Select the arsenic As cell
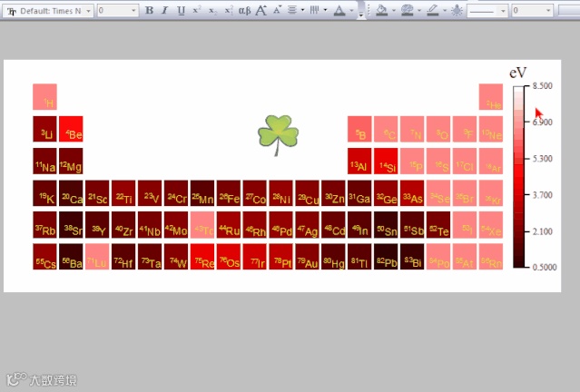The width and height of the screenshot is (580, 392). (412, 193)
